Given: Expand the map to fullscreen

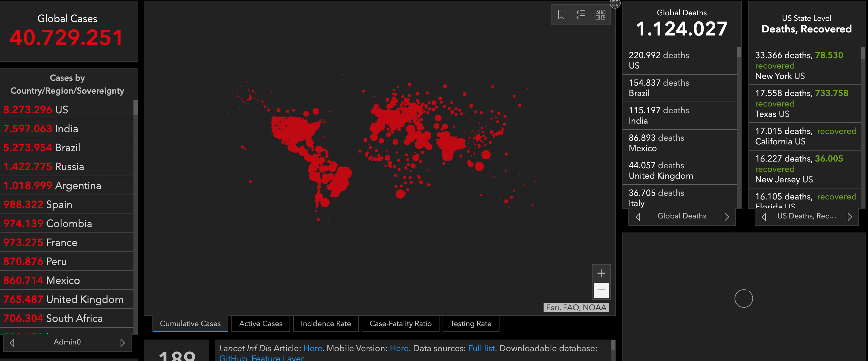Looking at the screenshot, I should 615,3.
